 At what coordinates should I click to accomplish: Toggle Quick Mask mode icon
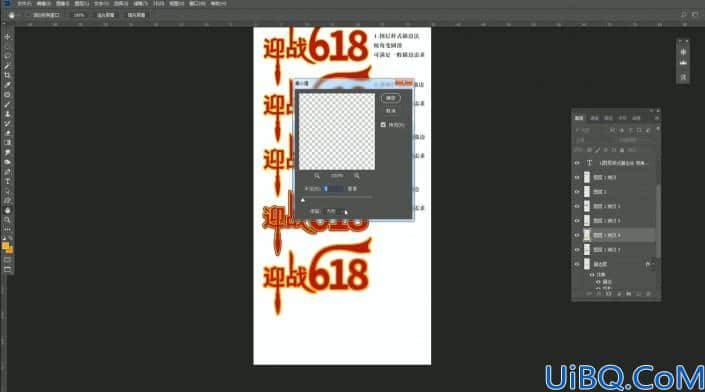7,259
